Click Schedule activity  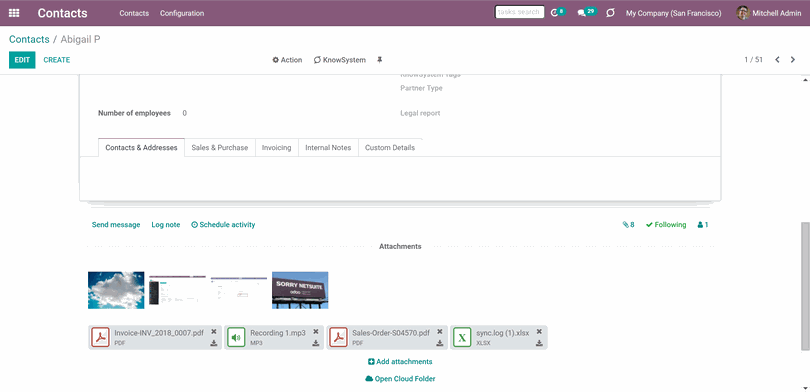point(223,225)
